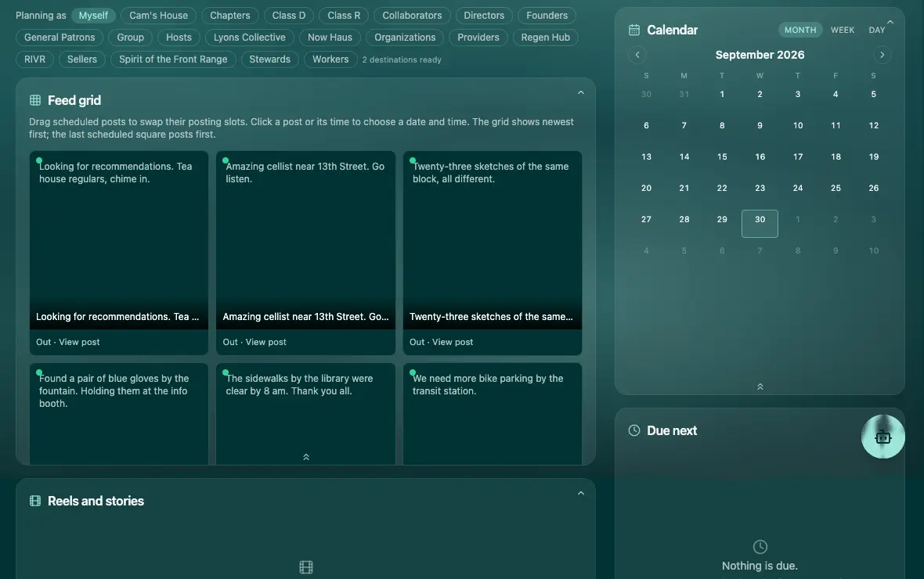Screen dimensions: 924x579
Task: Pick the Stewards chip
Action: (269, 59)
